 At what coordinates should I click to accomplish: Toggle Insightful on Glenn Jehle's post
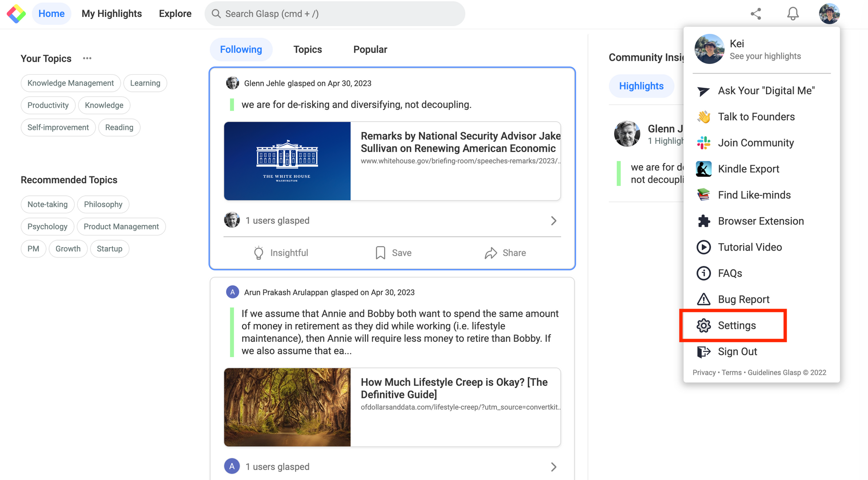(281, 253)
